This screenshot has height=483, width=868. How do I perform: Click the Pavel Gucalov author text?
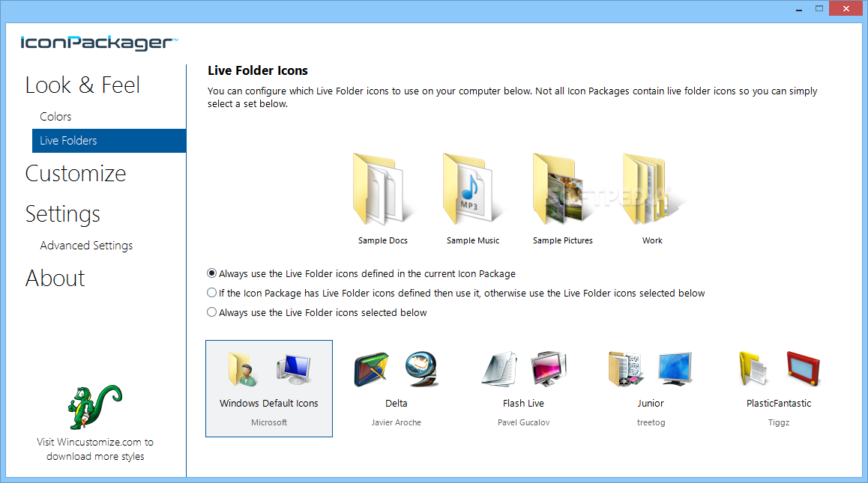click(524, 422)
